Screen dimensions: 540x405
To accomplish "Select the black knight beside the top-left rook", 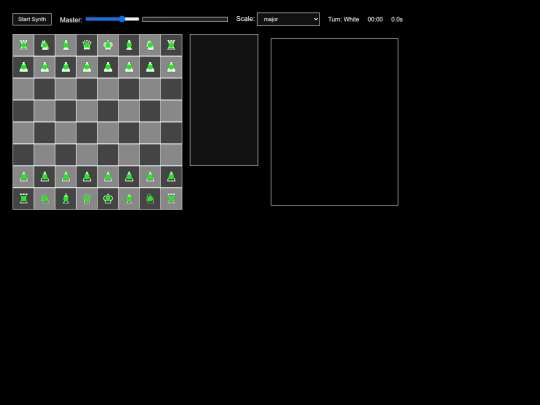I will point(44,45).
